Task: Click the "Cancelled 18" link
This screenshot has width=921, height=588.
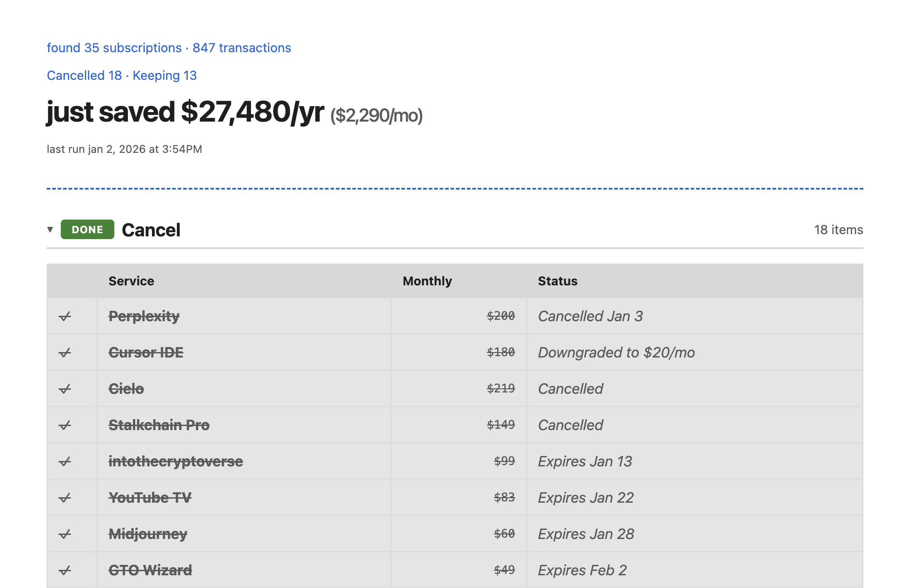Action: click(x=84, y=75)
